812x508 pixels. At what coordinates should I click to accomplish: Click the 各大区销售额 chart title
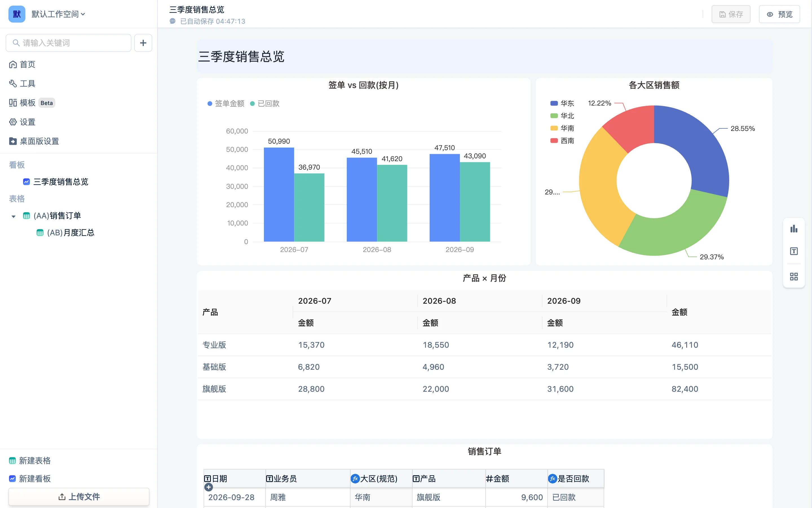coord(654,85)
